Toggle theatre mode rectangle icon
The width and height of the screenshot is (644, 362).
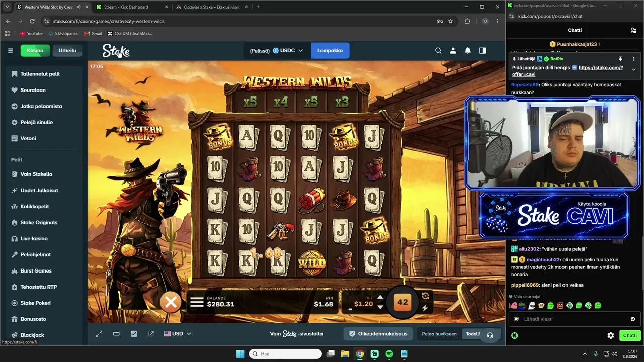(116, 334)
